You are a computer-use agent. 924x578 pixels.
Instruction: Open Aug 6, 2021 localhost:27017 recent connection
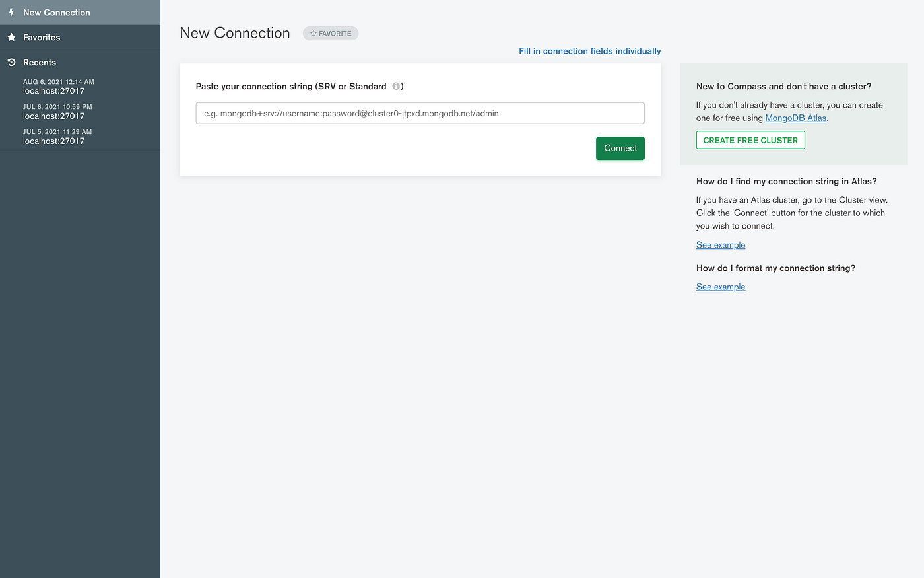tap(59, 87)
